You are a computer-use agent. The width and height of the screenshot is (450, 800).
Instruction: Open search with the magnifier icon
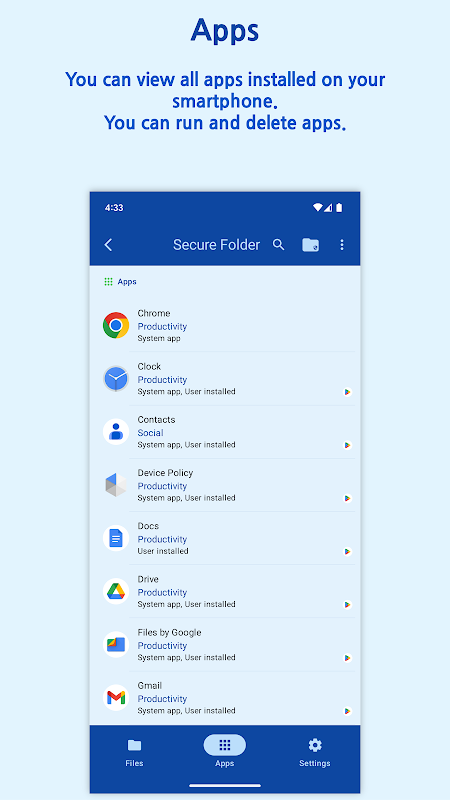click(278, 245)
